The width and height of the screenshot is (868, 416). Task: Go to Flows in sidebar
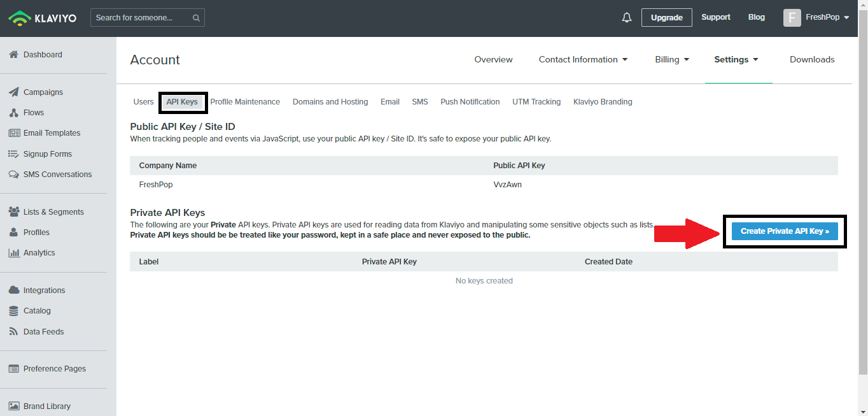[34, 113]
